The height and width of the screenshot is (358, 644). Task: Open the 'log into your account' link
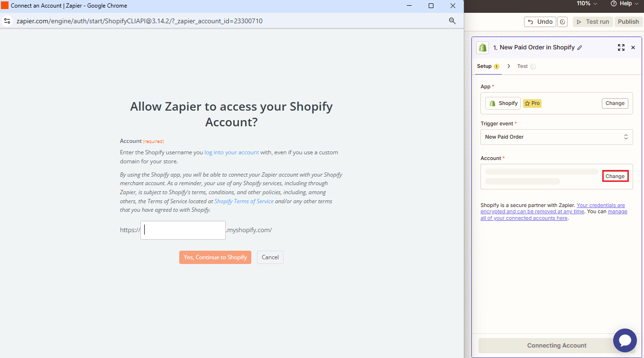point(231,152)
